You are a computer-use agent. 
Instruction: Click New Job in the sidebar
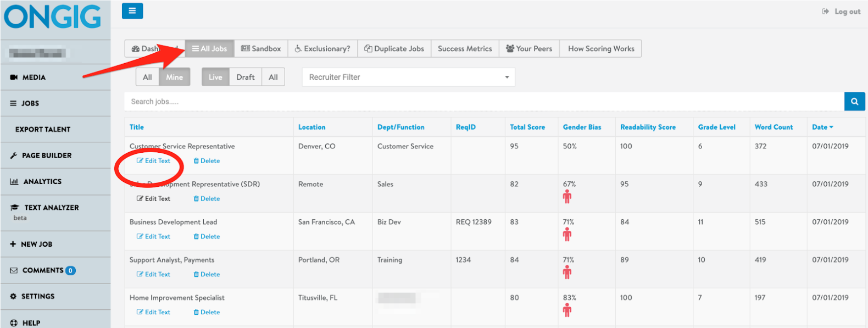(55, 244)
